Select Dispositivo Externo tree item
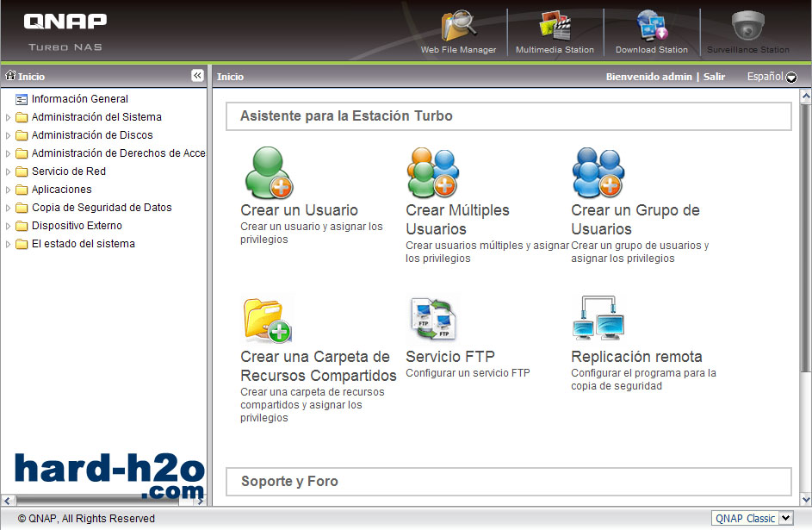 click(x=77, y=226)
